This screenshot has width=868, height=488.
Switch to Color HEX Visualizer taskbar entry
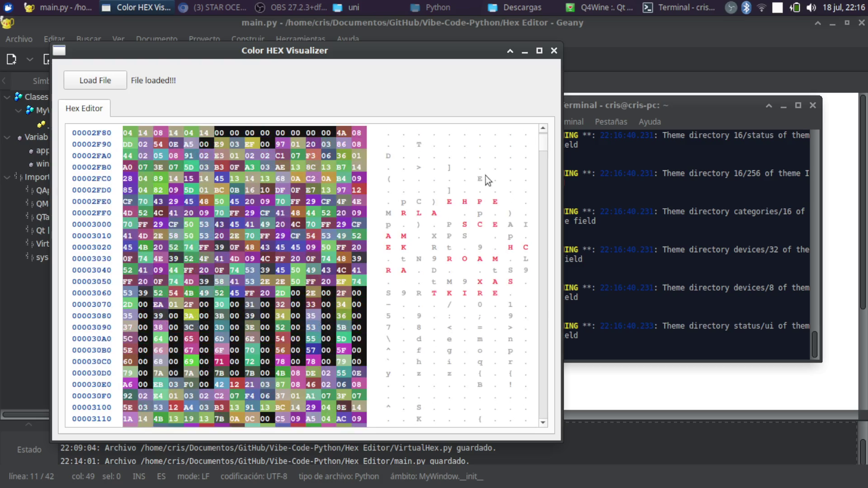click(136, 7)
